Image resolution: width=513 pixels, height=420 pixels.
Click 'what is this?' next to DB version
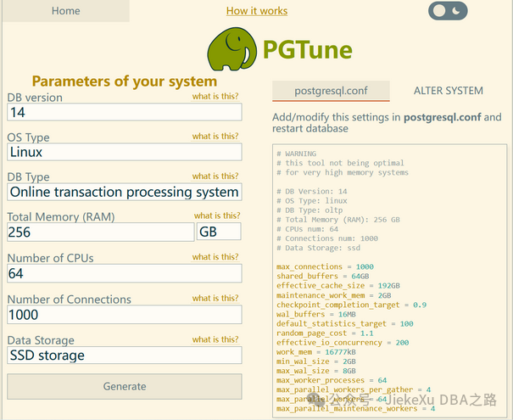coord(215,96)
